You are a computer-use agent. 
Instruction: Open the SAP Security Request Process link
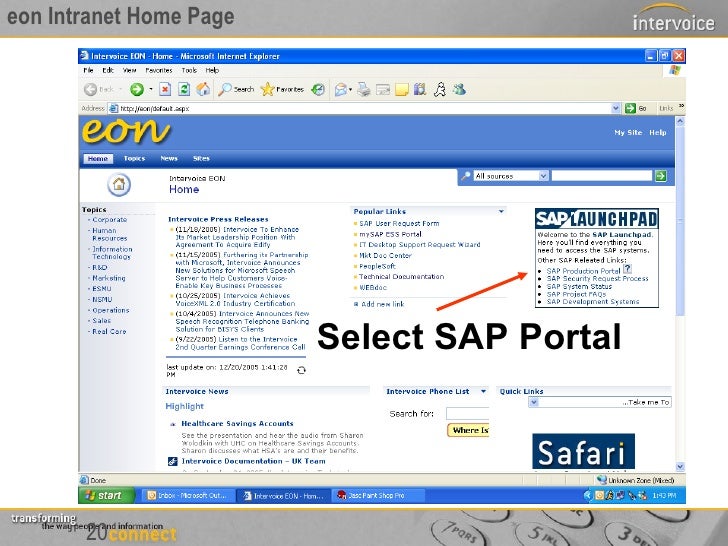coord(597,279)
